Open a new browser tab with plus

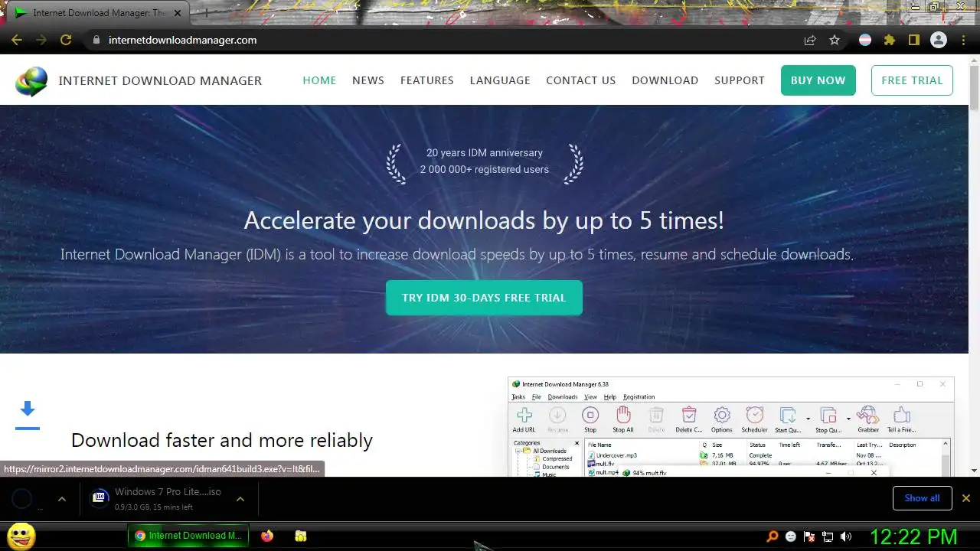tap(205, 13)
